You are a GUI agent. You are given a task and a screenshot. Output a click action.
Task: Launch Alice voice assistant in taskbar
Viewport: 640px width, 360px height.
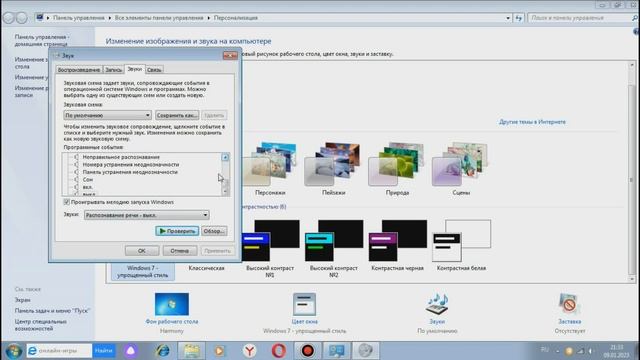[x=131, y=351]
